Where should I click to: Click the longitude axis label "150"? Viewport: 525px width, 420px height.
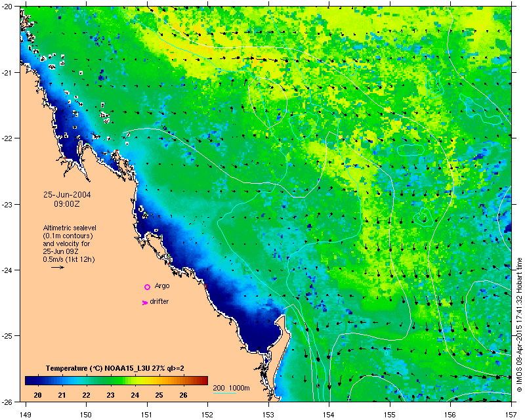coord(87,415)
